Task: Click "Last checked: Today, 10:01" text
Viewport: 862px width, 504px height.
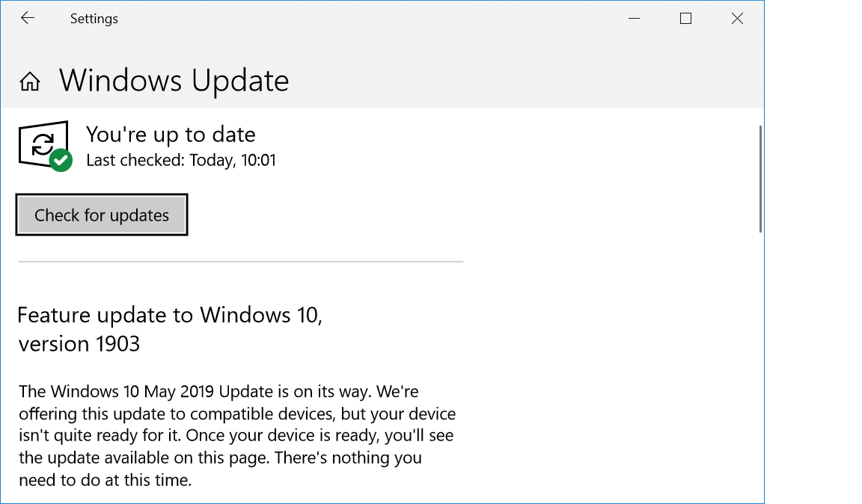Action: [181, 161]
